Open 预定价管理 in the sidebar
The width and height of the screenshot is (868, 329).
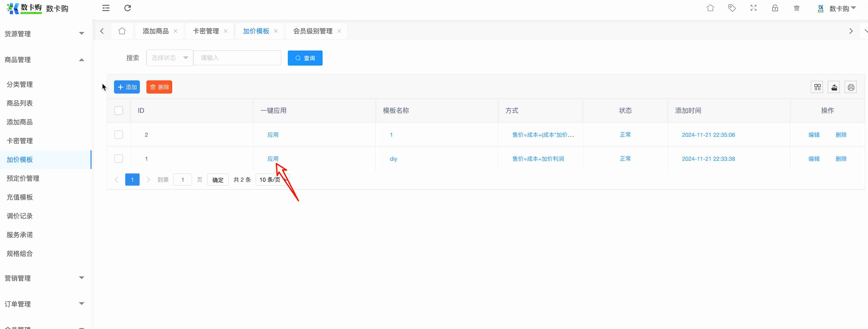(x=23, y=178)
